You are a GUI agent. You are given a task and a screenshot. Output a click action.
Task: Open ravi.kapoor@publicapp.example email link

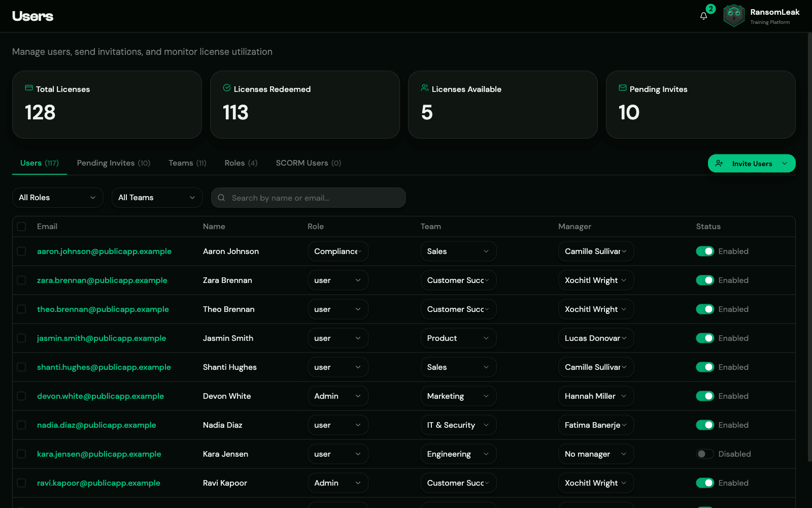pos(98,483)
